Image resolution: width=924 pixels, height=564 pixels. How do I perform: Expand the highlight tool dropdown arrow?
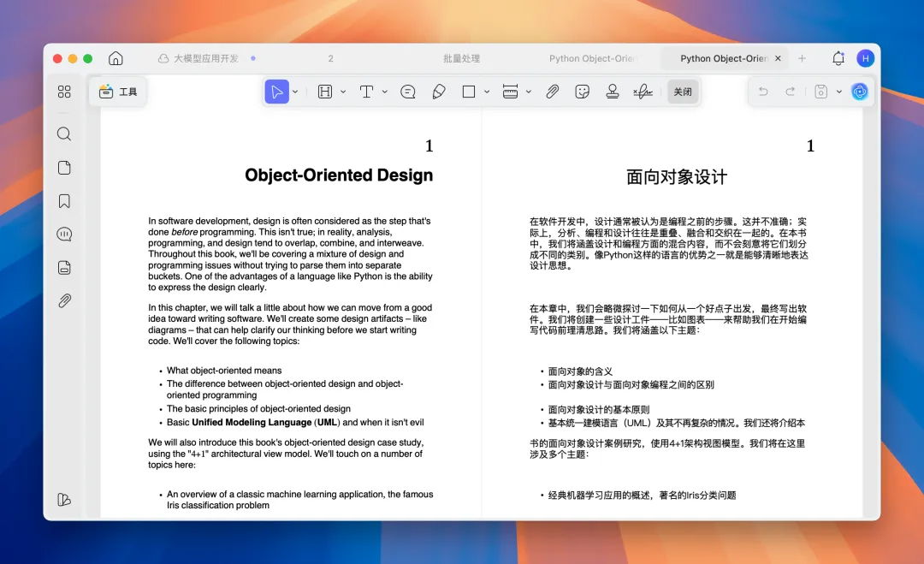343,92
